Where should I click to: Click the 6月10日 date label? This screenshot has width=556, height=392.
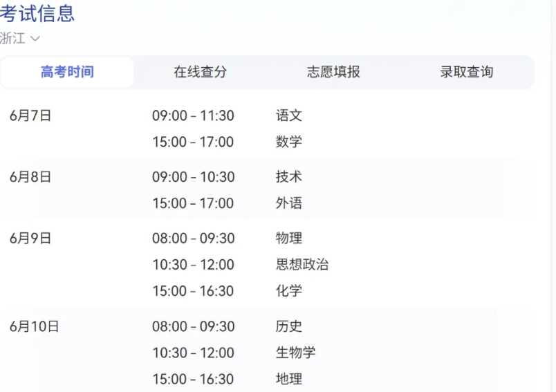(34, 326)
